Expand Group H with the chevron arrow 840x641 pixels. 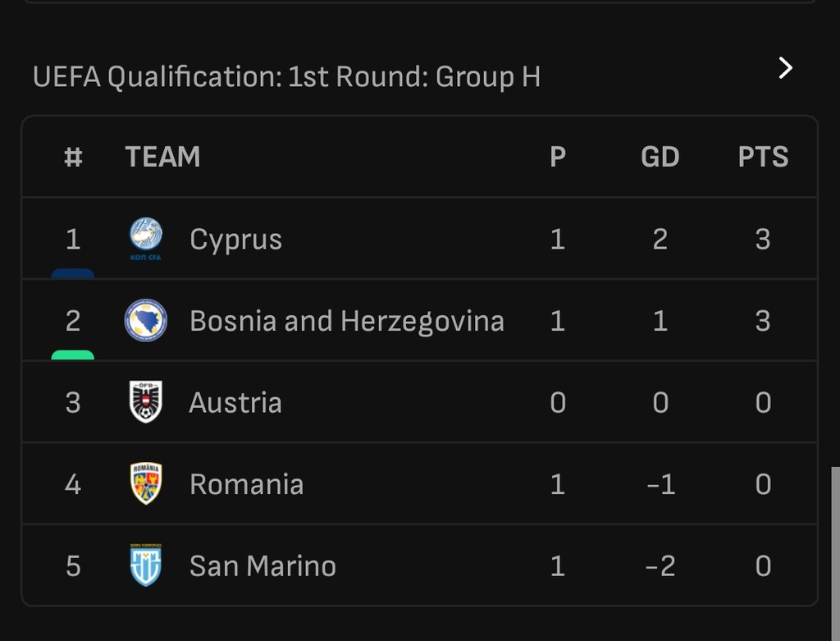point(785,68)
